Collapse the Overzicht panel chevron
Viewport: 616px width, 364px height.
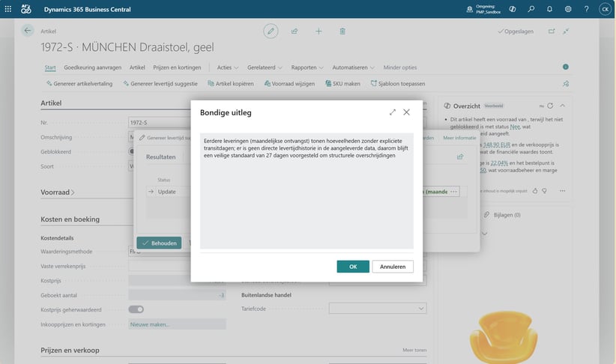pyautogui.click(x=563, y=106)
